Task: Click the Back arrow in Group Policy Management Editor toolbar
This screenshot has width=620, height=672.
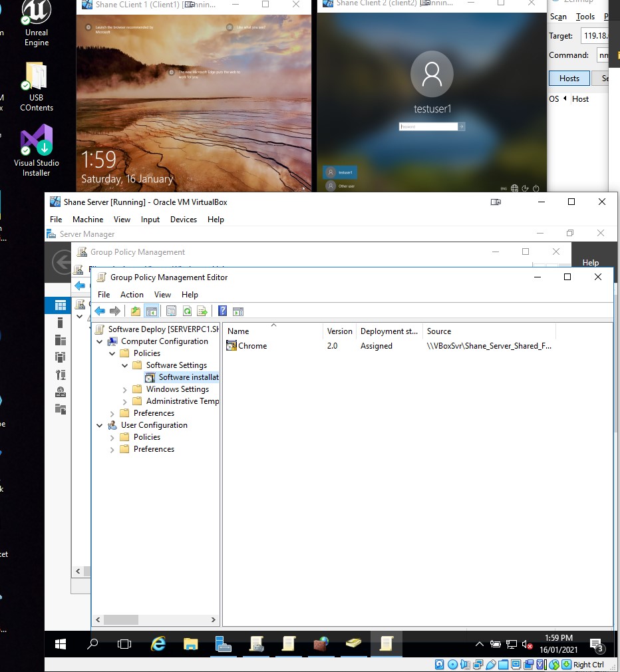Action: click(x=100, y=311)
